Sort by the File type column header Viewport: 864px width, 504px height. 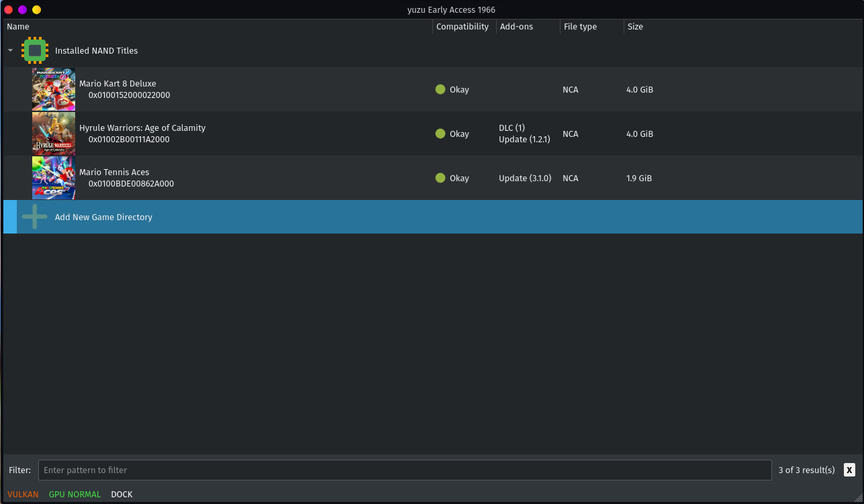click(592, 27)
